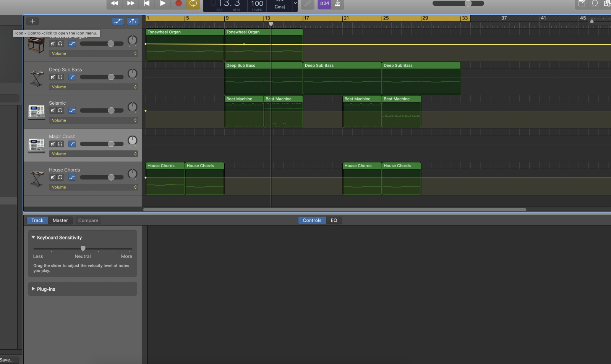Toggle the 1234 count-in button
611x364 pixels.
pyautogui.click(x=324, y=3)
